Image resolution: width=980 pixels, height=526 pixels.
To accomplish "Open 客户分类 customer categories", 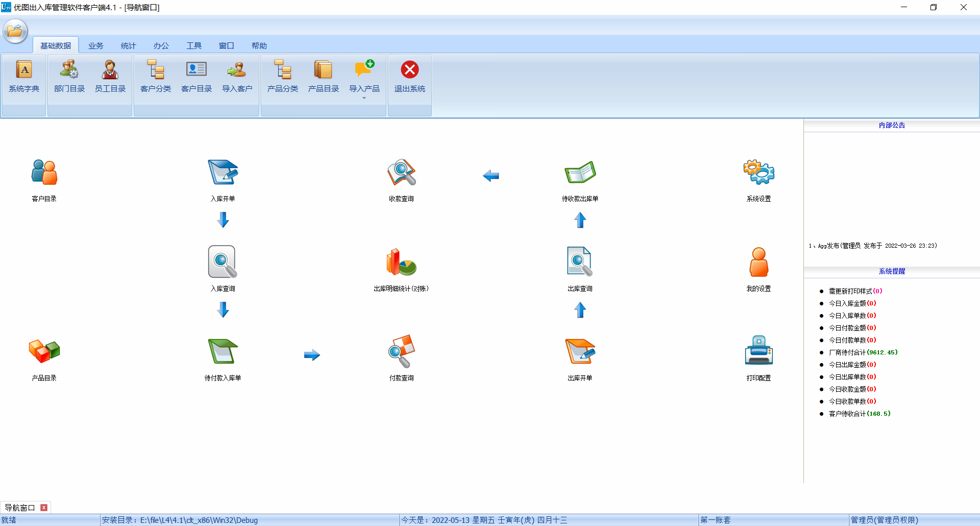I will (x=156, y=77).
